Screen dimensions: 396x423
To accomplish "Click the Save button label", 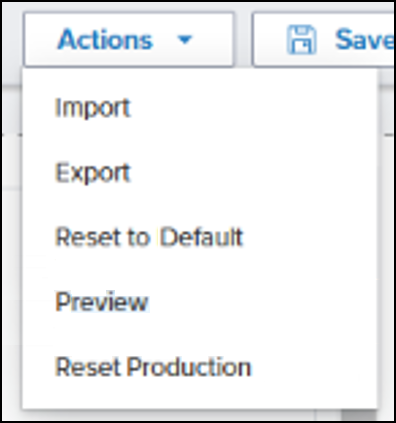I will (x=364, y=40).
